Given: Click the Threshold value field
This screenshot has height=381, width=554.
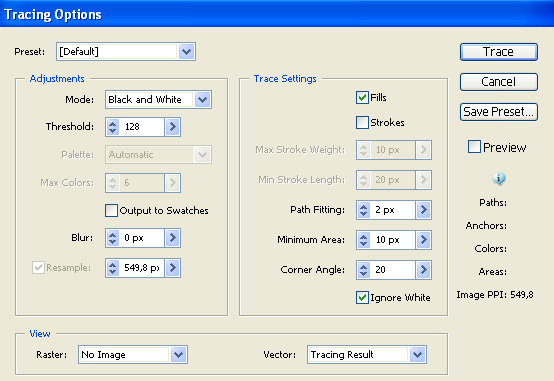Looking at the screenshot, I should pyautogui.click(x=142, y=127).
